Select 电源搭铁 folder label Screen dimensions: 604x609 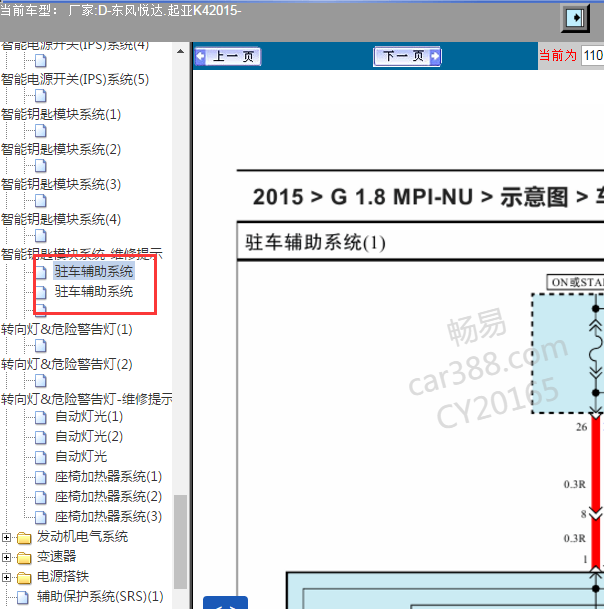pyautogui.click(x=63, y=576)
